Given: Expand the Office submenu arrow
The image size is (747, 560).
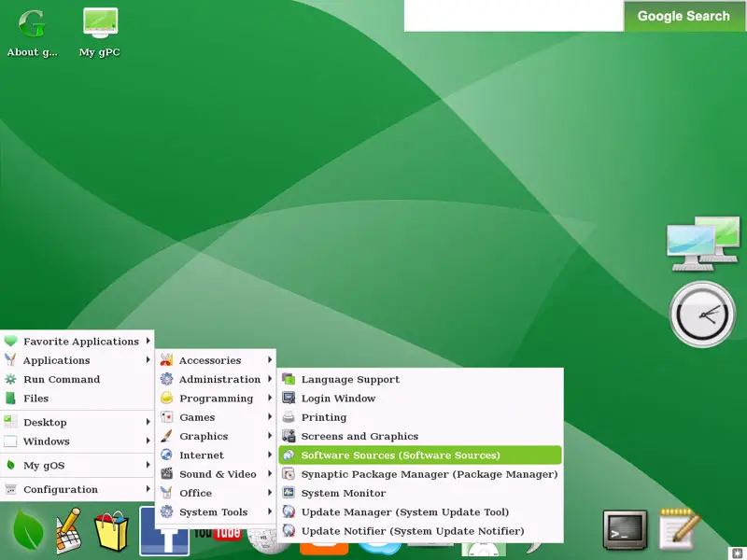Looking at the screenshot, I should pyautogui.click(x=270, y=493).
